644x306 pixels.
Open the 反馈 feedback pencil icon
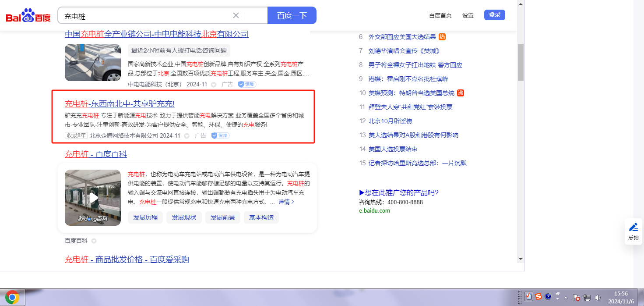click(633, 227)
